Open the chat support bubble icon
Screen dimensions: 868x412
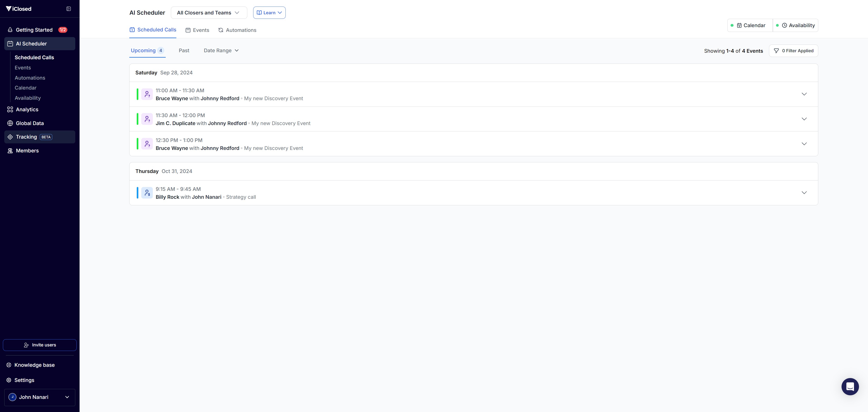(850, 386)
